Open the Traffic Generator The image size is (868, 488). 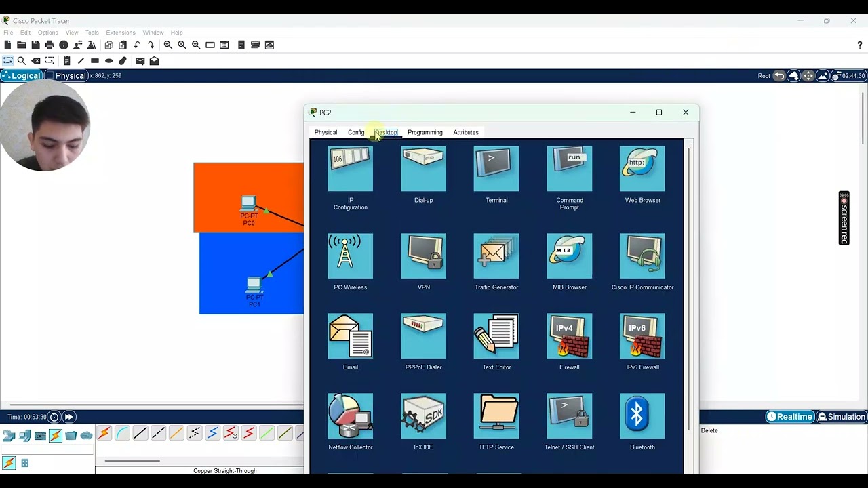496,256
